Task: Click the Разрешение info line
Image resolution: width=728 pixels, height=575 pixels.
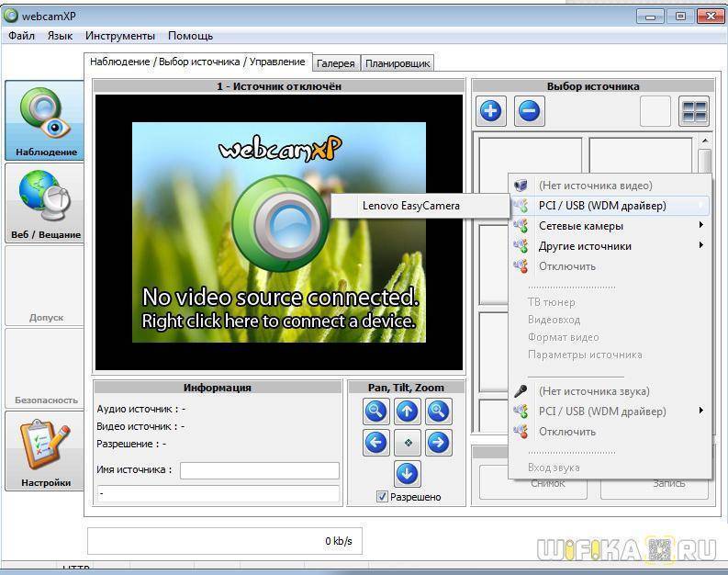Action: pos(131,444)
